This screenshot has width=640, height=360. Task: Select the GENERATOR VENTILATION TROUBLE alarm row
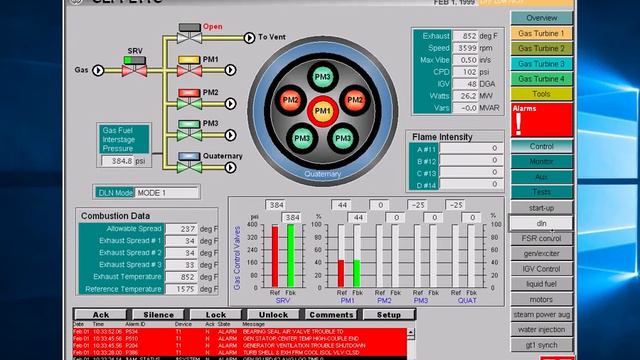click(240, 346)
